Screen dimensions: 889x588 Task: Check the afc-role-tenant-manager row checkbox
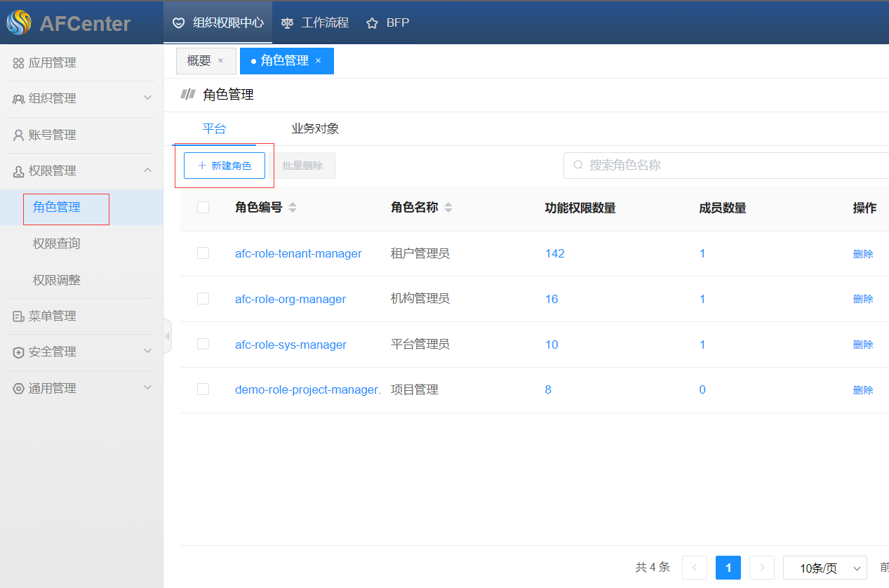pyautogui.click(x=203, y=253)
